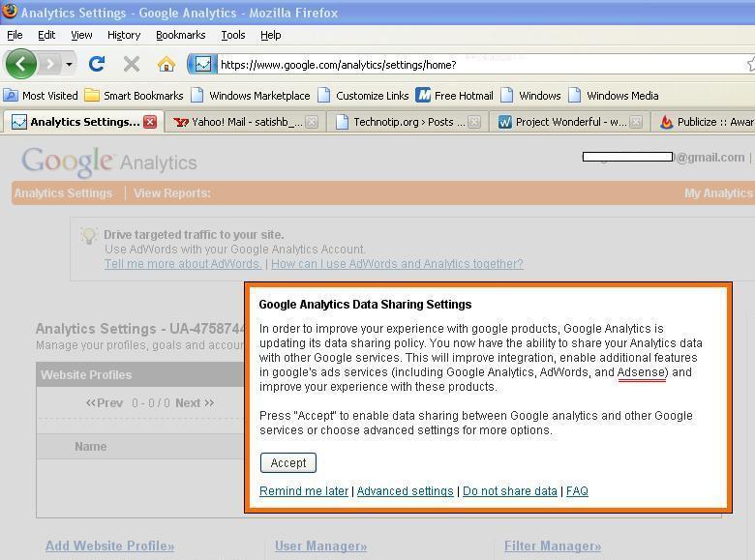
Task: Click the Google Analytics Data Sharing Settings heading
Action: click(365, 305)
